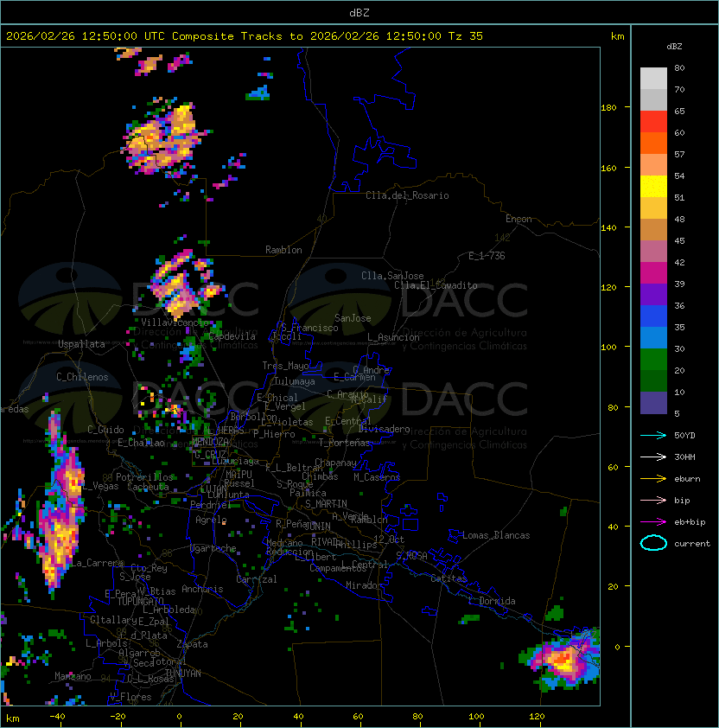
Task: Select the magenta 42 dBZ color band
Action: tap(653, 273)
